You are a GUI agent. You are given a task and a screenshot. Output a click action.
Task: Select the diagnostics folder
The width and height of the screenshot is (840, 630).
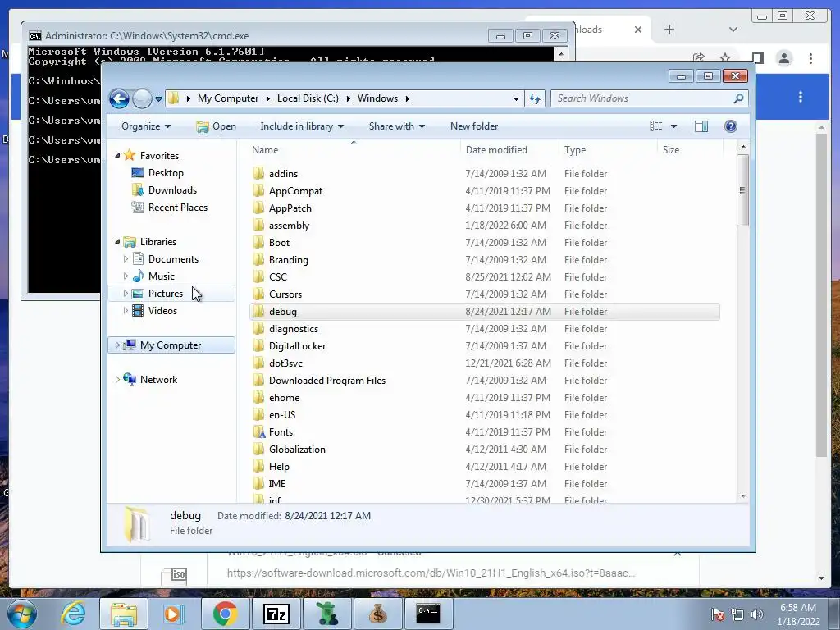[294, 329]
